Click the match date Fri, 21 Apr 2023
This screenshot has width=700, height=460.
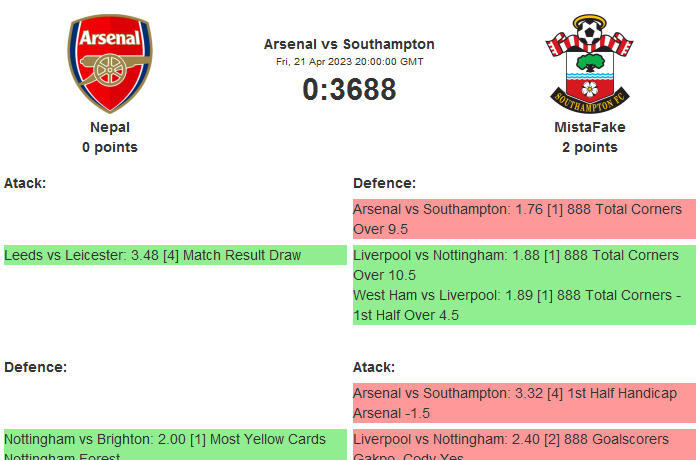[349, 61]
